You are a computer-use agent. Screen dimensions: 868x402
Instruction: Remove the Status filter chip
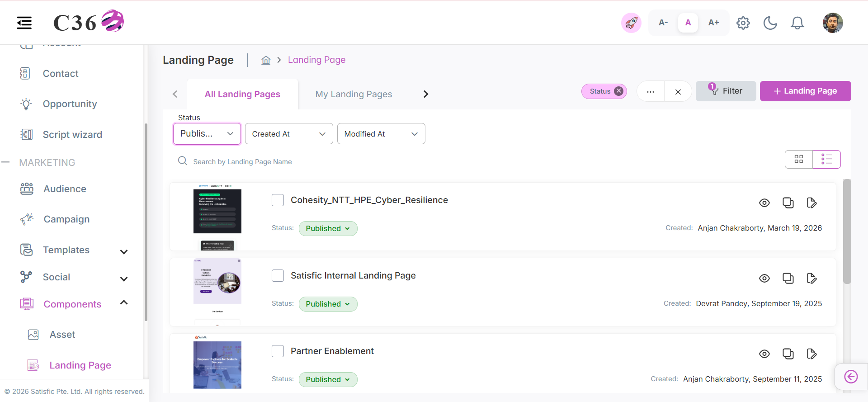[618, 91]
